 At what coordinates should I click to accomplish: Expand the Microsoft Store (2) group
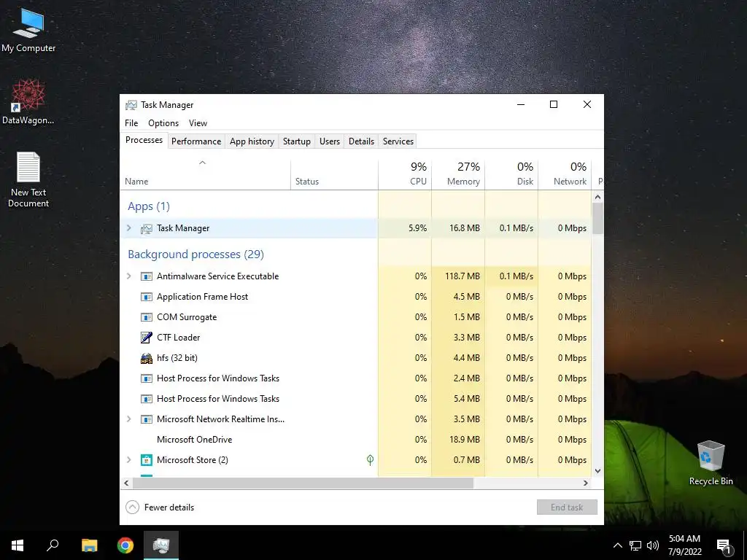tap(128, 460)
